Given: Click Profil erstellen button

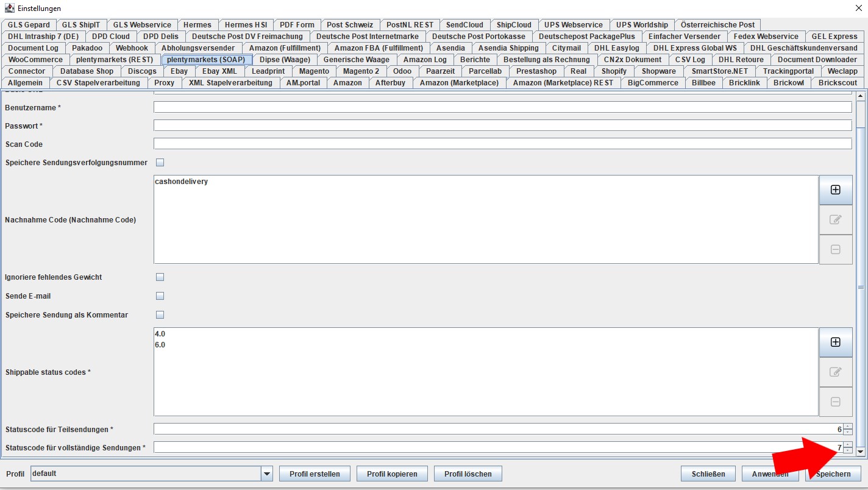Looking at the screenshot, I should pyautogui.click(x=315, y=474).
